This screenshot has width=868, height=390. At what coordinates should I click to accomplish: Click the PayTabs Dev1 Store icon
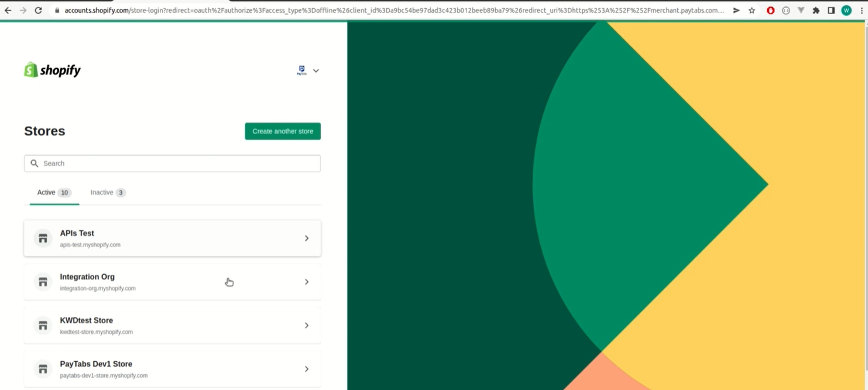point(43,369)
